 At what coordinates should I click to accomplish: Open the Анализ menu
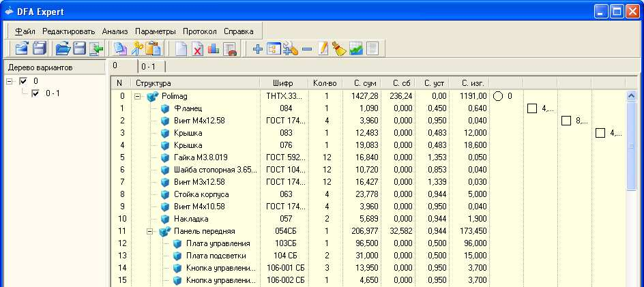pos(115,31)
